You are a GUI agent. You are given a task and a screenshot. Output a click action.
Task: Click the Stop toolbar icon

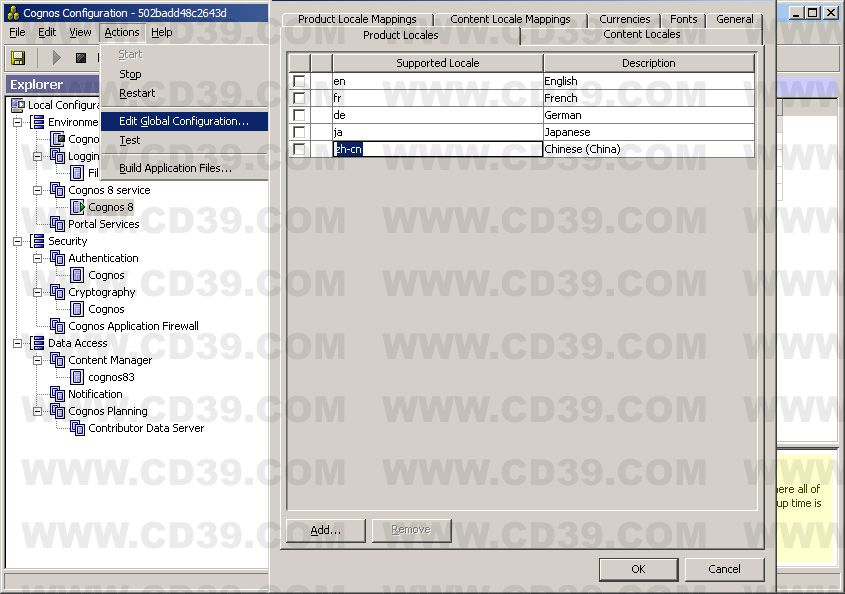pos(81,58)
